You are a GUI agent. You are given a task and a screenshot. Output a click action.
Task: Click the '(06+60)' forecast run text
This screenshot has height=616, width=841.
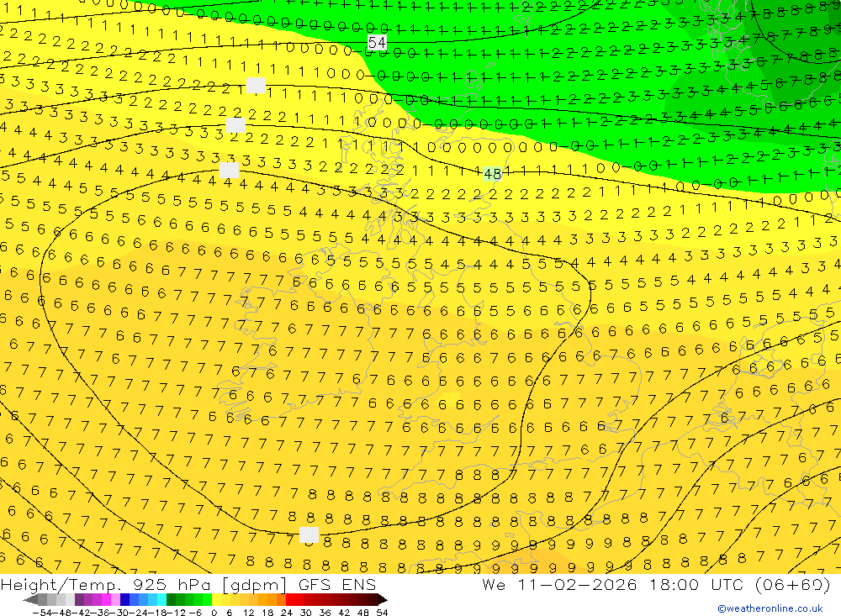coord(793,585)
